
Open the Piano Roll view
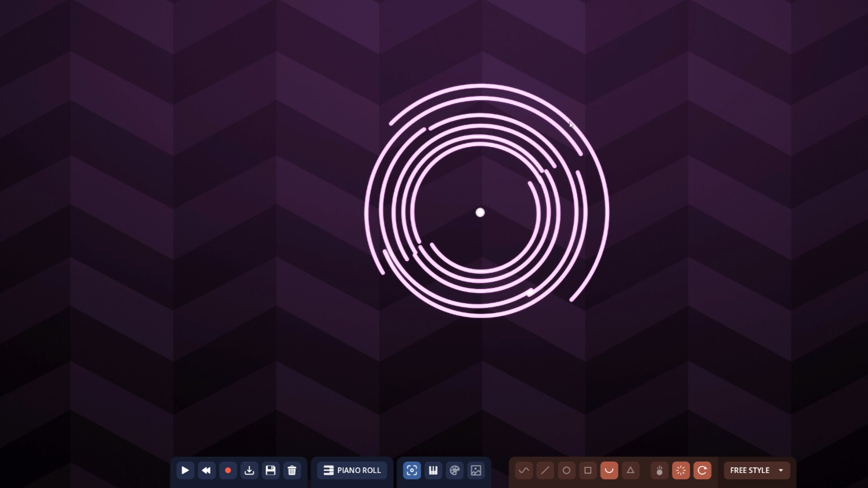352,470
